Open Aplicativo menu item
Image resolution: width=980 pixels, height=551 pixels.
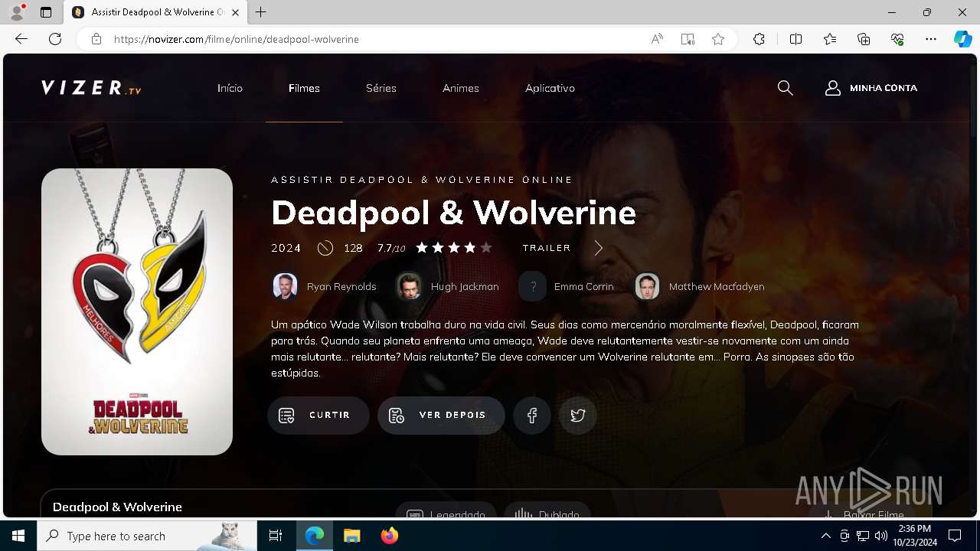click(550, 88)
